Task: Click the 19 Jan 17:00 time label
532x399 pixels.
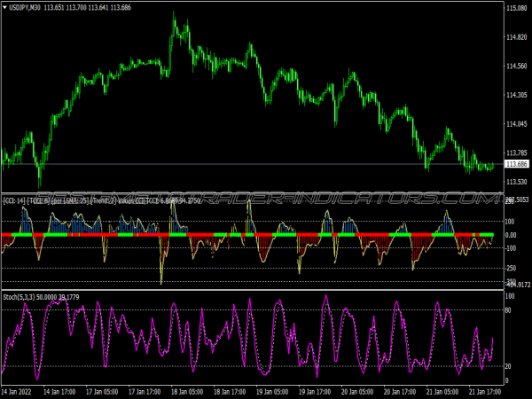Action: [x=315, y=392]
